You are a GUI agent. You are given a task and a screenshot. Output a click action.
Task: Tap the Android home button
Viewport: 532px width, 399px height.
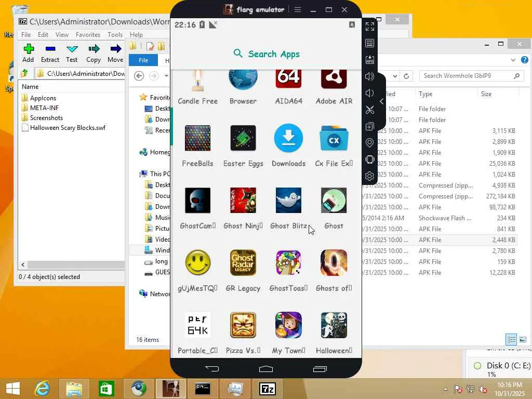266,369
